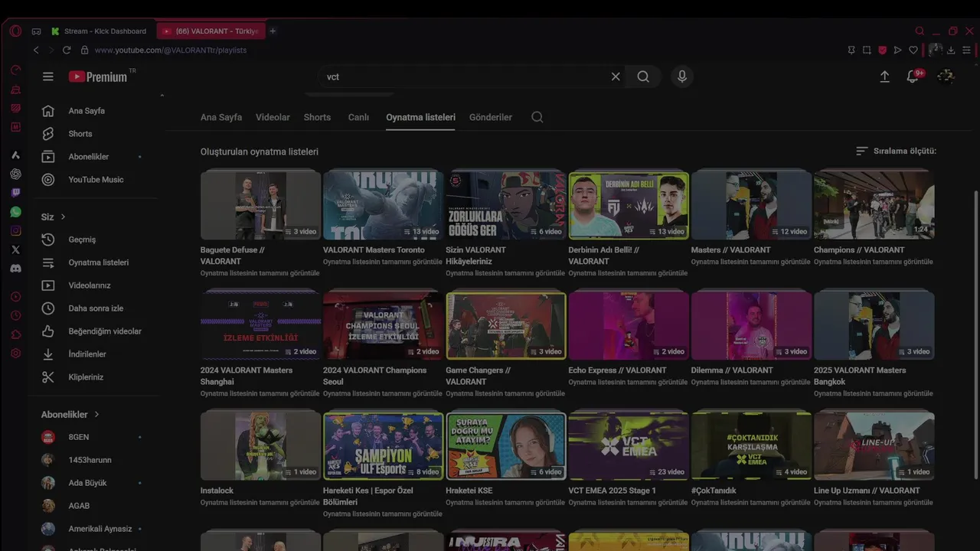Screen dimensions: 980x551
Task: Add page to bookmarks heart icon
Action: point(913,50)
